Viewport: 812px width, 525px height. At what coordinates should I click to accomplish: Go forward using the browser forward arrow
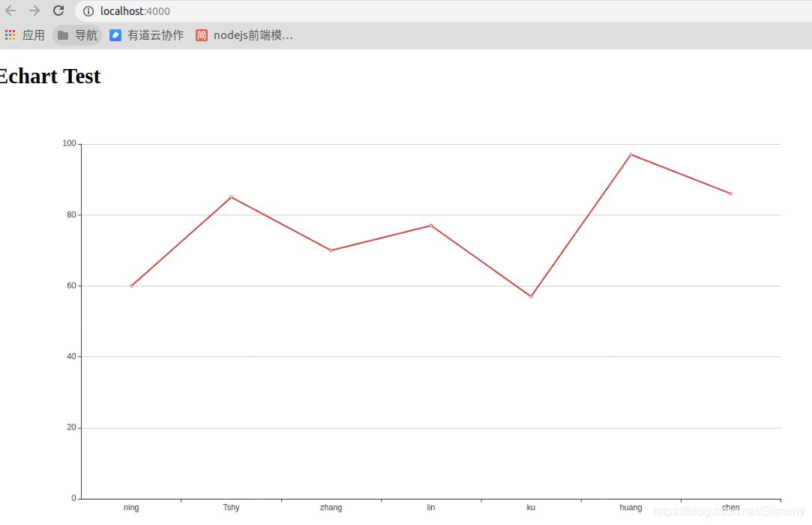click(x=34, y=11)
